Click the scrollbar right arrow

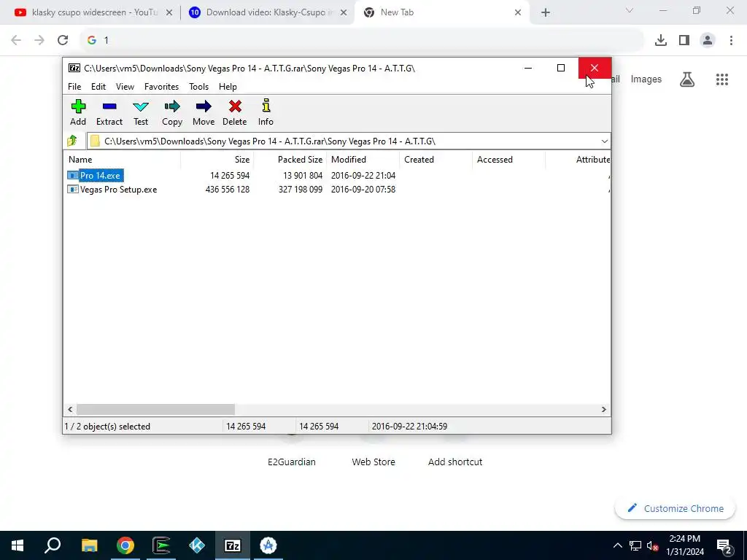[603, 410]
